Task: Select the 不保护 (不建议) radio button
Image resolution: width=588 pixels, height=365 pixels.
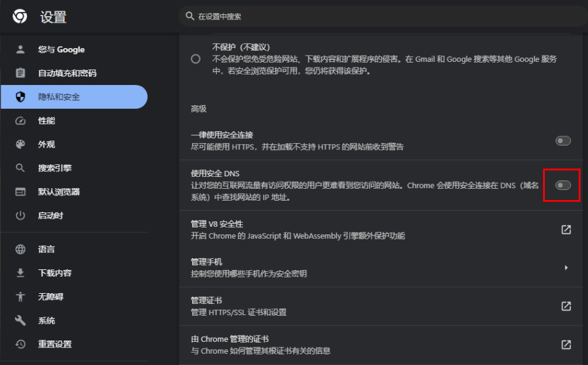Action: click(x=195, y=59)
